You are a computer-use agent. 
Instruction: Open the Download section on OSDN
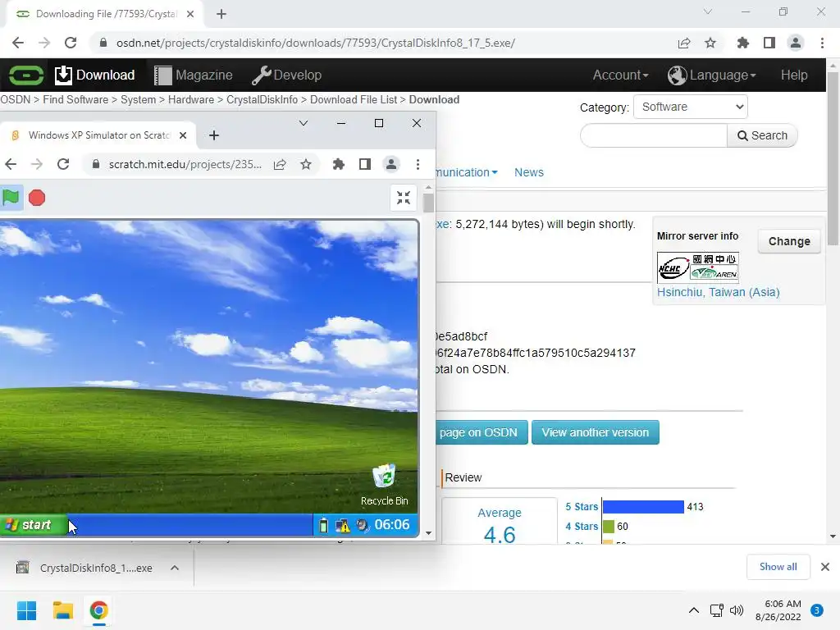[x=95, y=75]
